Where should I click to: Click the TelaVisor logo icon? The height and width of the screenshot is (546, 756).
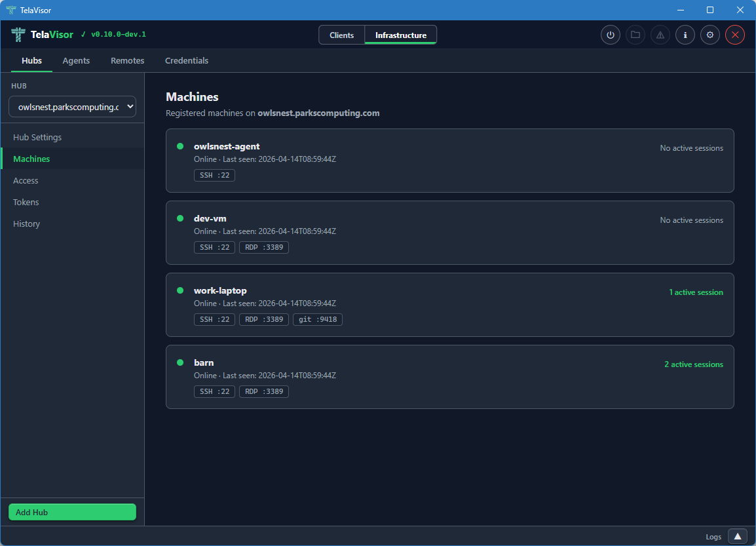pyautogui.click(x=19, y=35)
